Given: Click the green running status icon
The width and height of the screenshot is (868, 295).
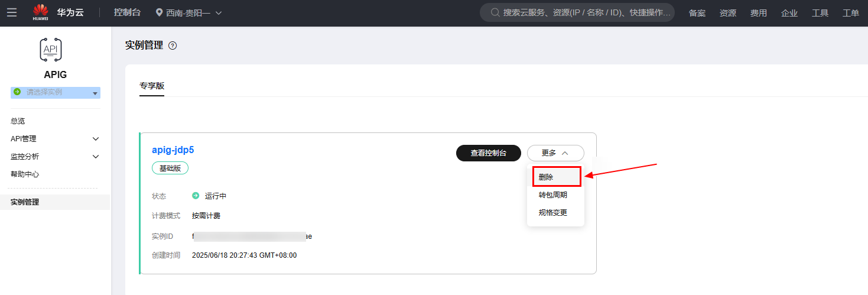Looking at the screenshot, I should point(196,196).
